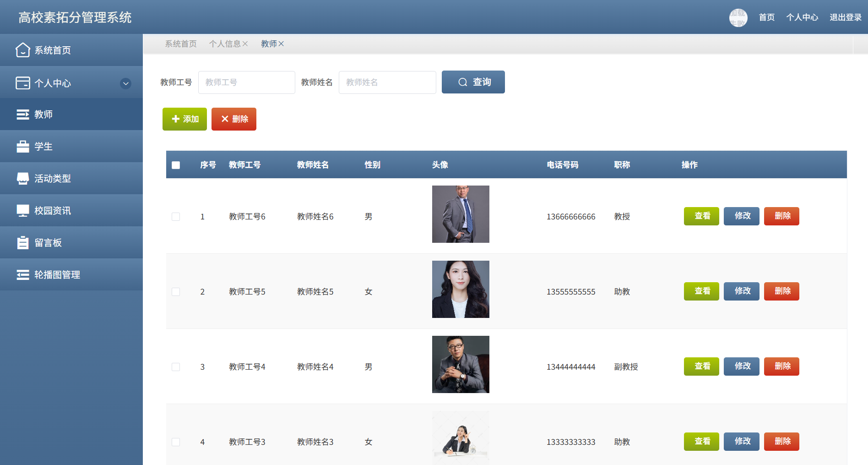
Task: Click the X icon on toolbar 删除 button
Action: [x=225, y=119]
